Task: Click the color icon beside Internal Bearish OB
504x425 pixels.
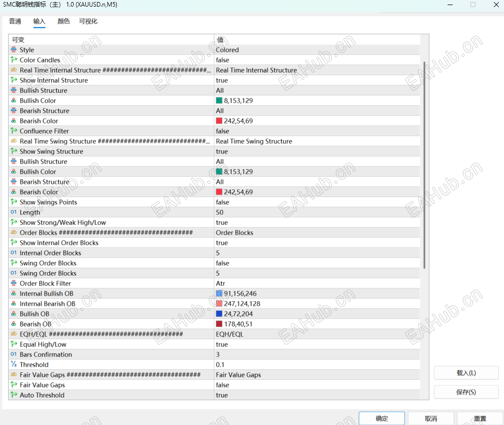Action: click(14, 304)
